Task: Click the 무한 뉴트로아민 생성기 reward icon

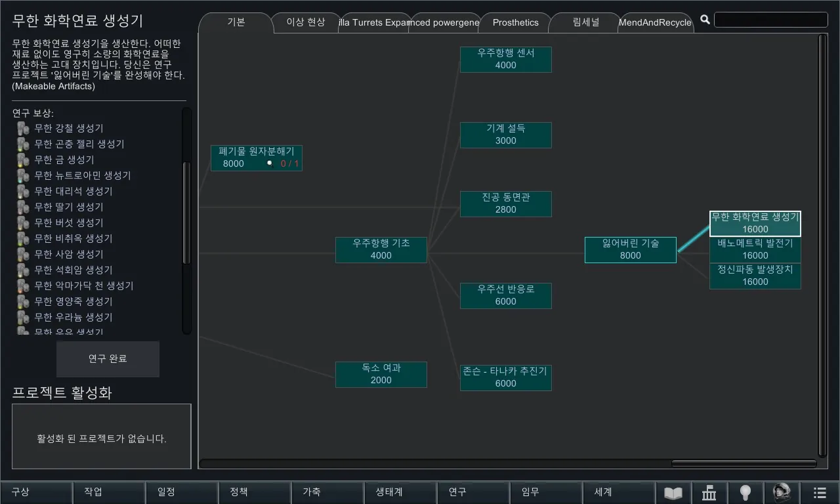Action: pyautogui.click(x=23, y=175)
